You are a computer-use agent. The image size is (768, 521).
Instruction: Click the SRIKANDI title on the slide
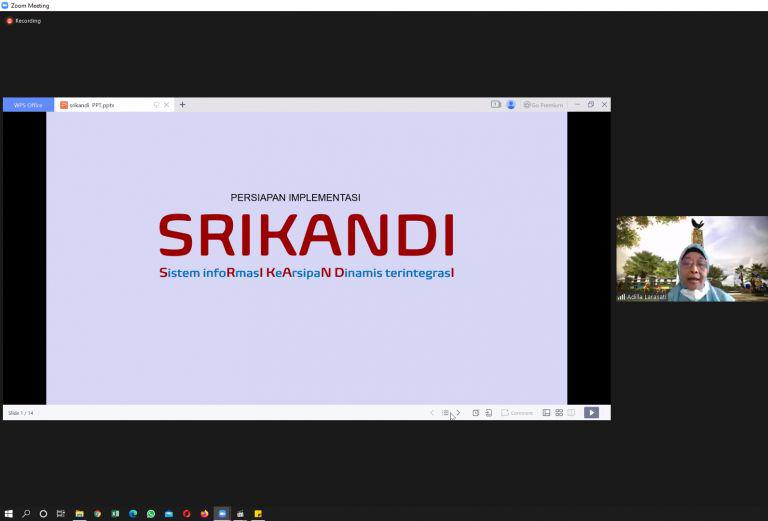[306, 236]
